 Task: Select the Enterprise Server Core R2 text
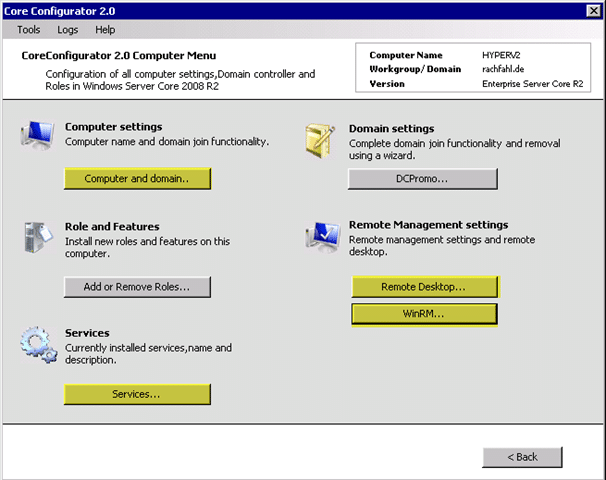(533, 84)
